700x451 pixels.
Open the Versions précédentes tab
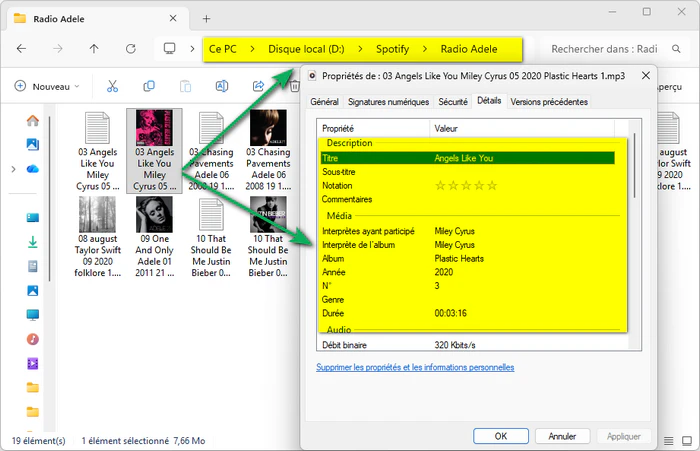point(549,102)
